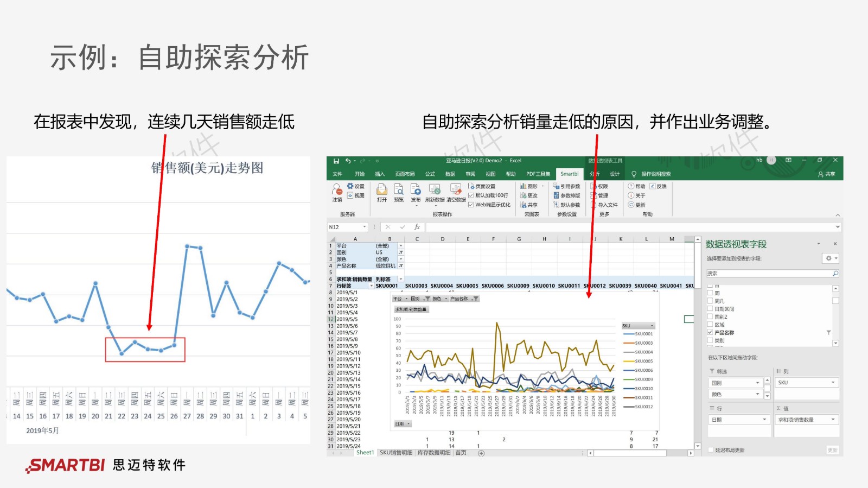
Task: Uncheck the 默认加载100行 checkbox
Action: (x=471, y=195)
